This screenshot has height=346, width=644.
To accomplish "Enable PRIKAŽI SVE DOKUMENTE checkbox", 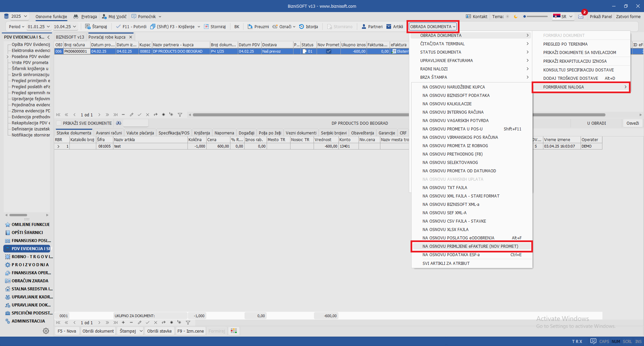I will tap(59, 123).
